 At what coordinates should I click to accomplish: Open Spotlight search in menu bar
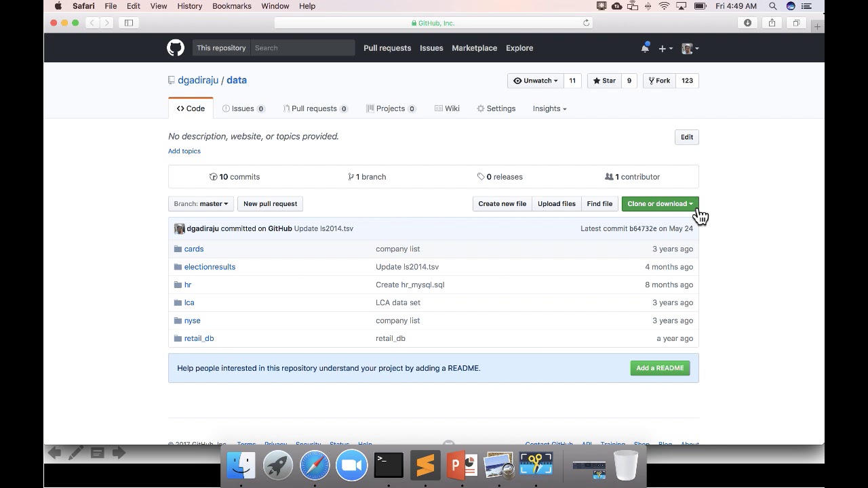tap(772, 6)
